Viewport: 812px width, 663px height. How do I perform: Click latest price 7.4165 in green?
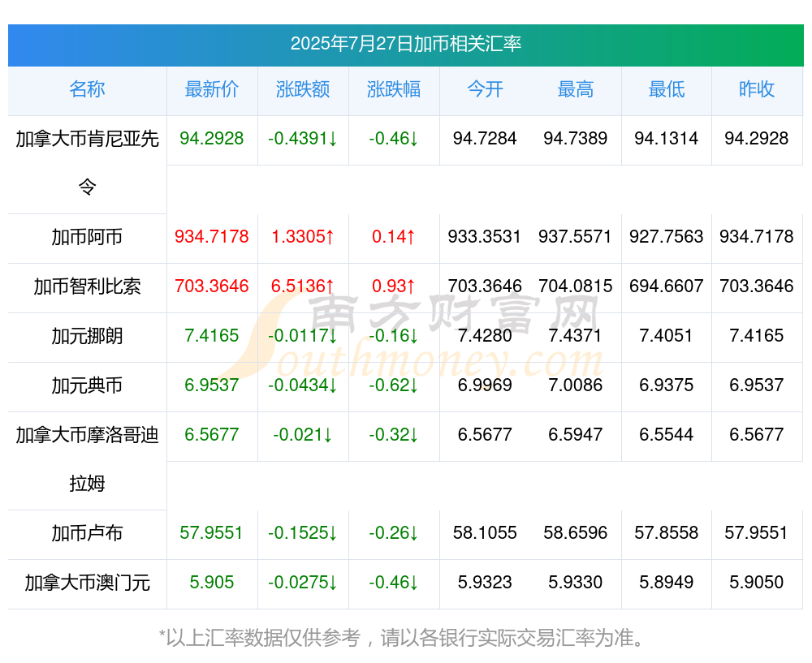pos(212,336)
